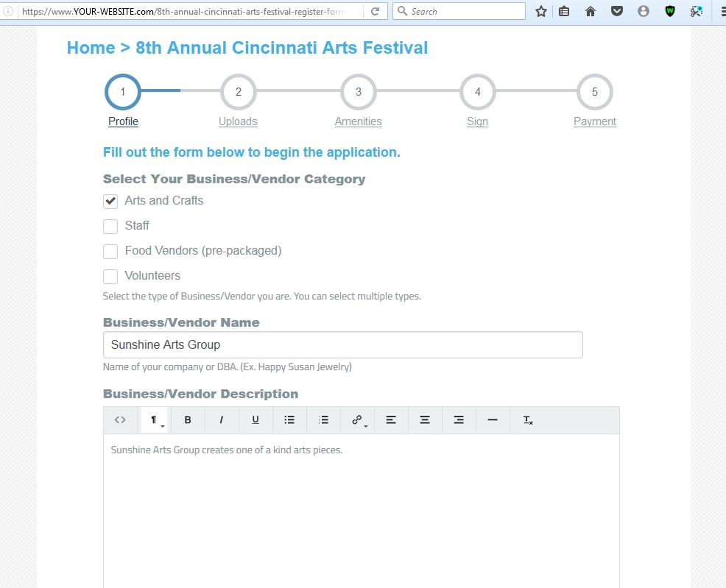Viewport: 726px width, 588px height.
Task: Check Food Vendors (pre-packaged) checkbox
Action: coord(110,251)
